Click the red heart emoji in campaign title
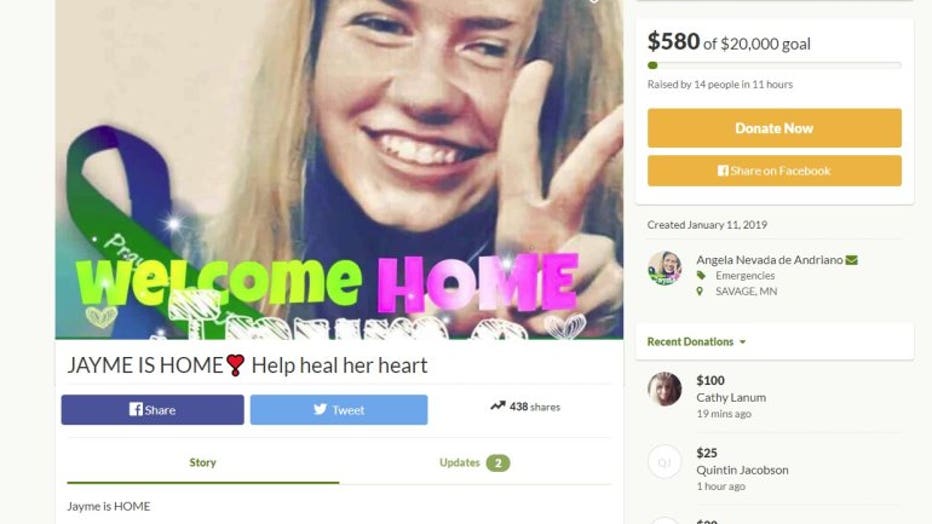This screenshot has width=932, height=524. 235,365
